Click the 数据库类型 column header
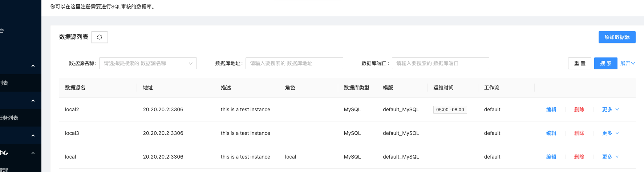The image size is (644, 172). [357, 88]
